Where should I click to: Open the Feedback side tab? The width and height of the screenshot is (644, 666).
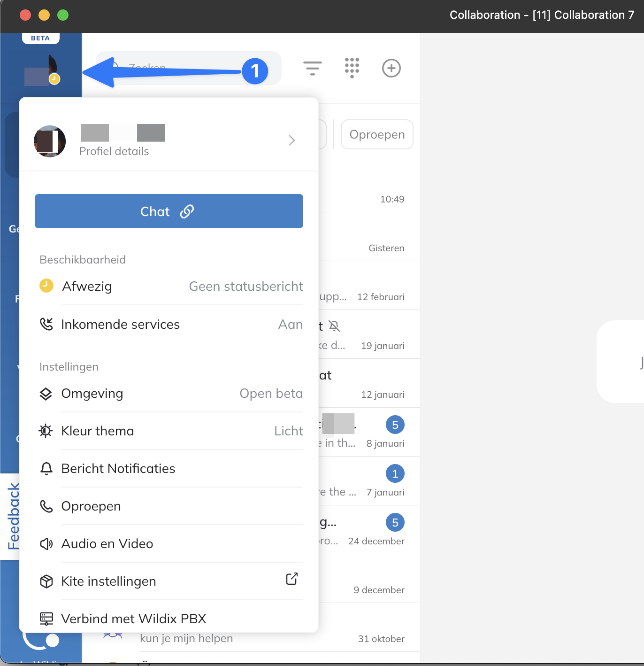point(13,516)
